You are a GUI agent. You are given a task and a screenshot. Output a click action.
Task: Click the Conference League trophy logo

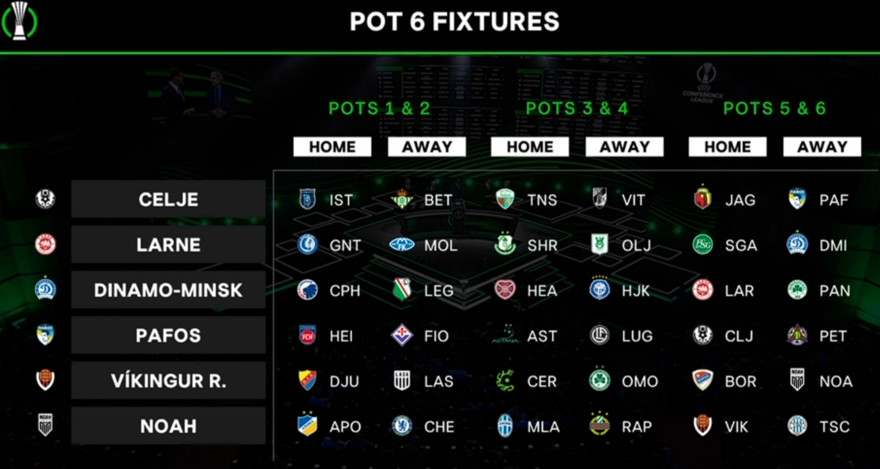click(x=20, y=21)
